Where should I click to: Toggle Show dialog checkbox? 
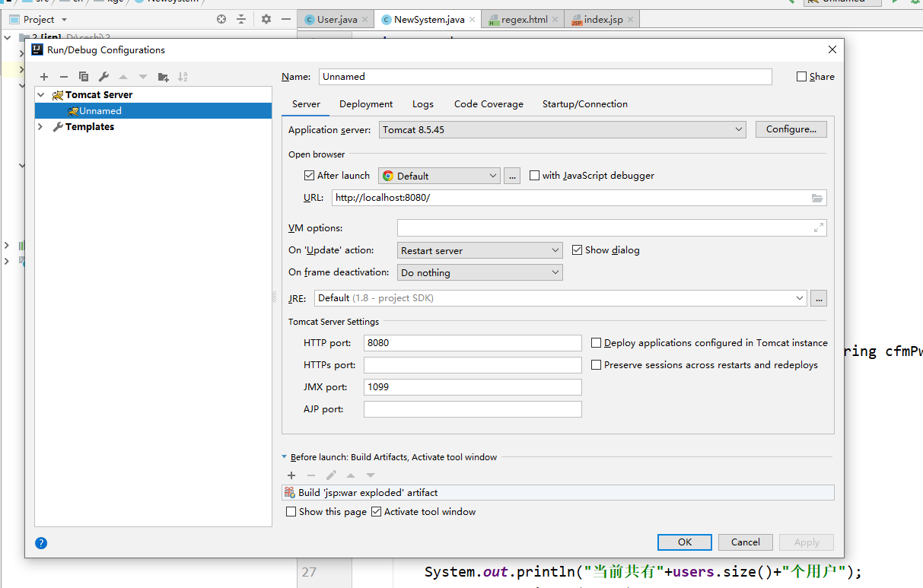(577, 250)
